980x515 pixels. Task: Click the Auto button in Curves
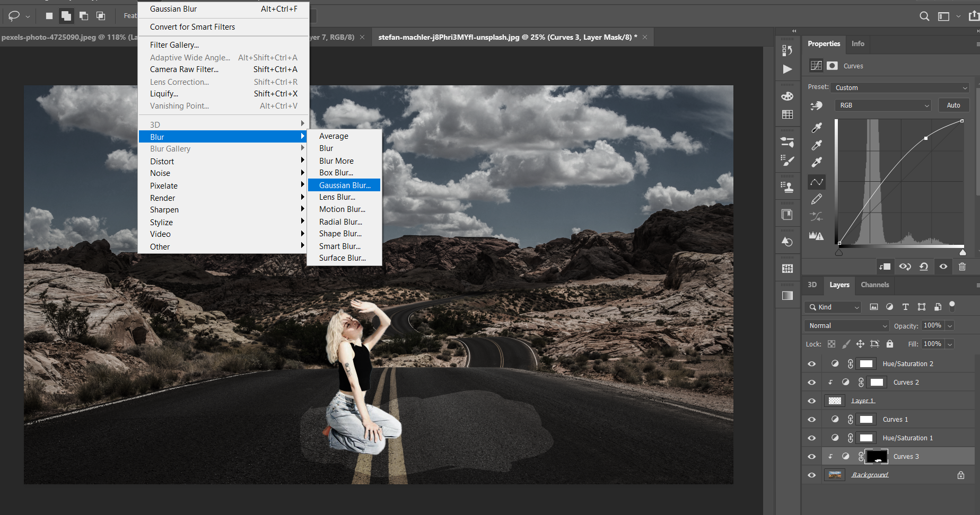tap(953, 105)
